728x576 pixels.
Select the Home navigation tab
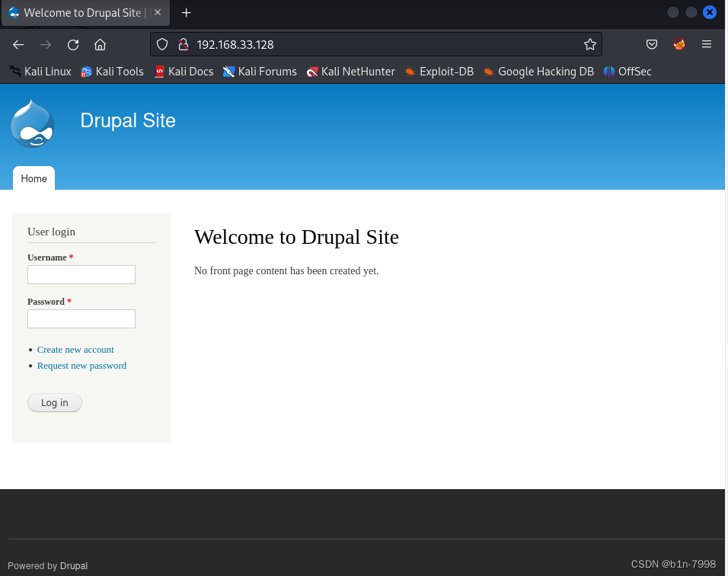point(34,178)
